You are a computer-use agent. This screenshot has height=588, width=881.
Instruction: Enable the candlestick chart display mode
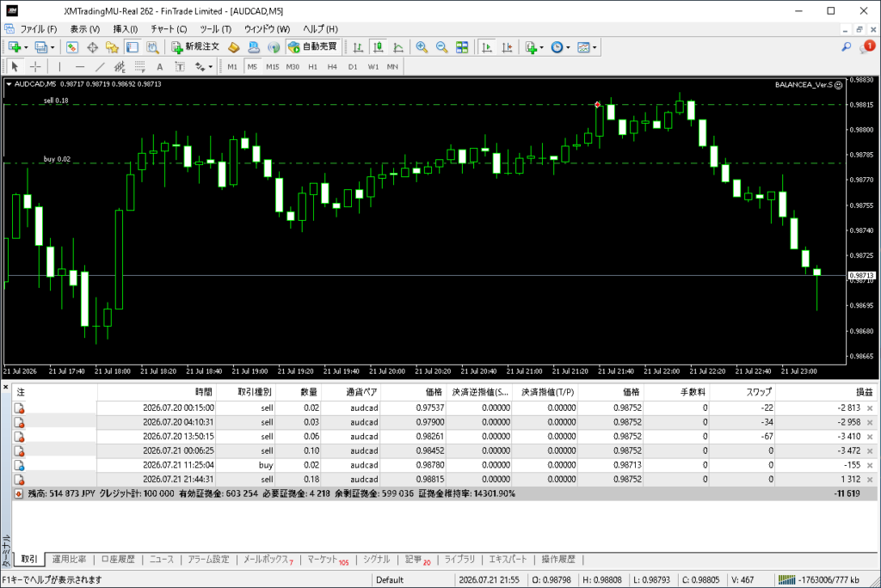379,47
